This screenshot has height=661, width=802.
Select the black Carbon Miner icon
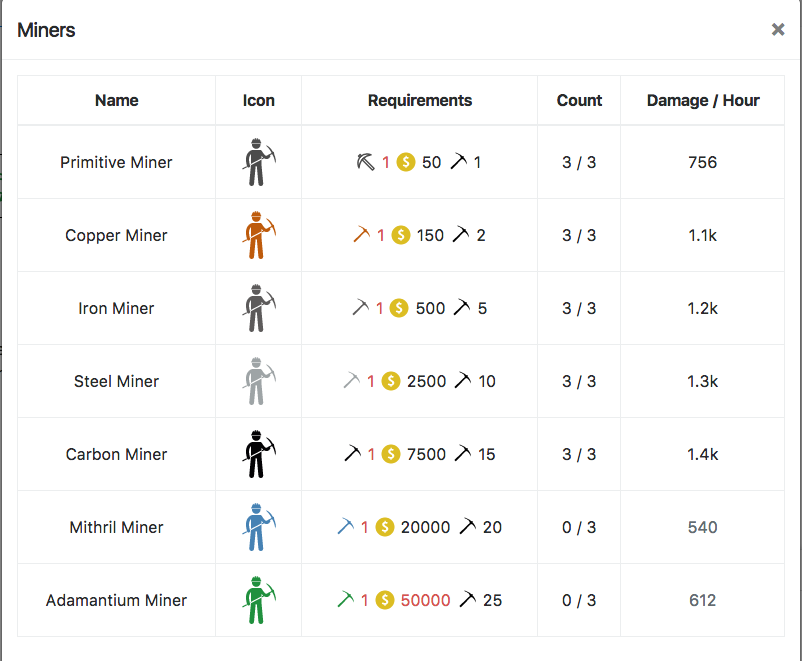pyautogui.click(x=258, y=454)
